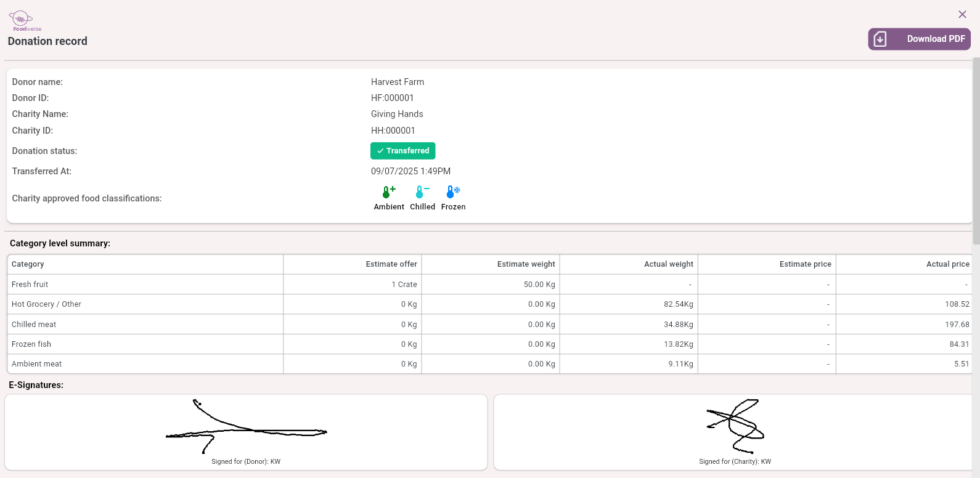Click the green Transferred status badge
Image resolution: width=980 pixels, height=478 pixels.
[x=402, y=151]
